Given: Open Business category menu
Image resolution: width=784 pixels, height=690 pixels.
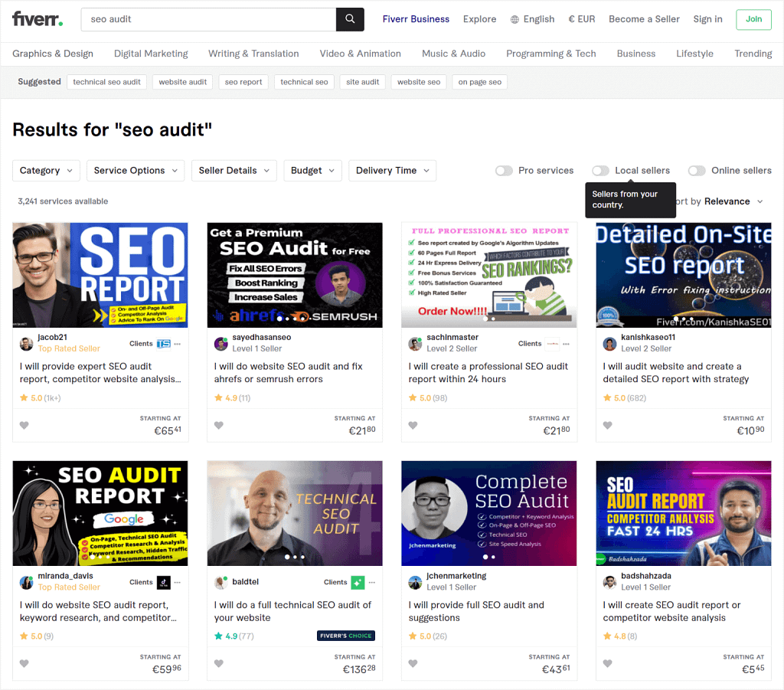Looking at the screenshot, I should (636, 54).
